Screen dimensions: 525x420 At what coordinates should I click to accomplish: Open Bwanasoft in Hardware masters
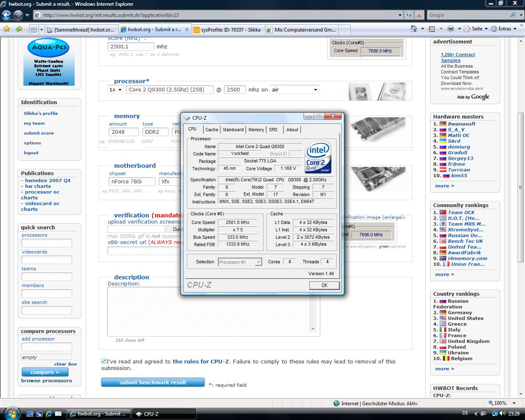pos(461,123)
